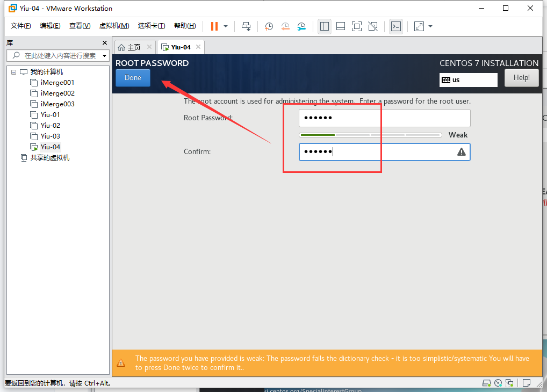The width and height of the screenshot is (547, 392).
Task: Click the VMware Workstation title bar logo
Action: pyautogui.click(x=13, y=8)
